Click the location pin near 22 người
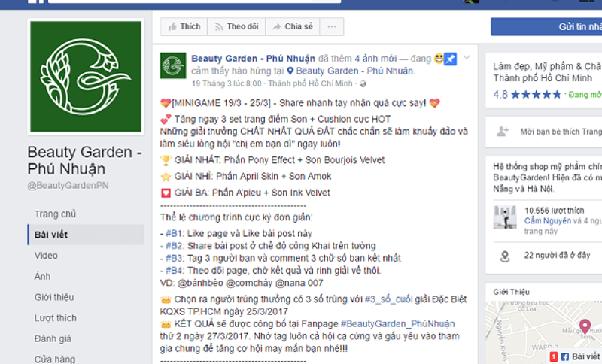This screenshot has width=602, height=364. pyautogui.click(x=505, y=256)
